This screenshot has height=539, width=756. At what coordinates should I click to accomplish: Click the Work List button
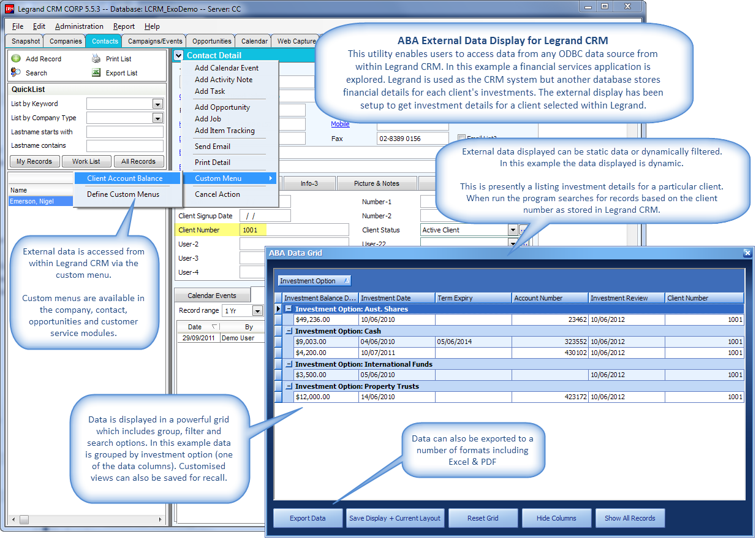(x=86, y=161)
